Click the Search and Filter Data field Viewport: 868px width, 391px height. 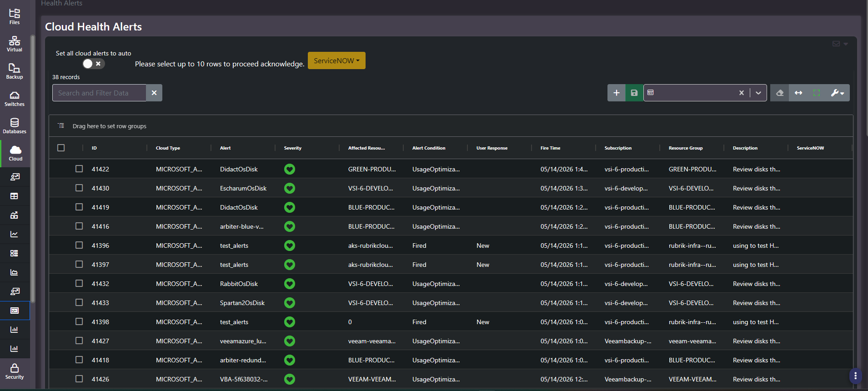pos(99,93)
